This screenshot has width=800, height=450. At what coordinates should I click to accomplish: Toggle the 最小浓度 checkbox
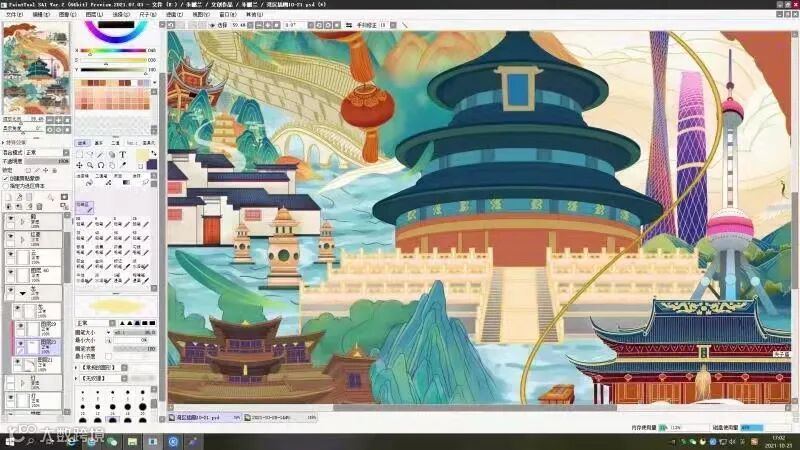pyautogui.click(x=108, y=356)
